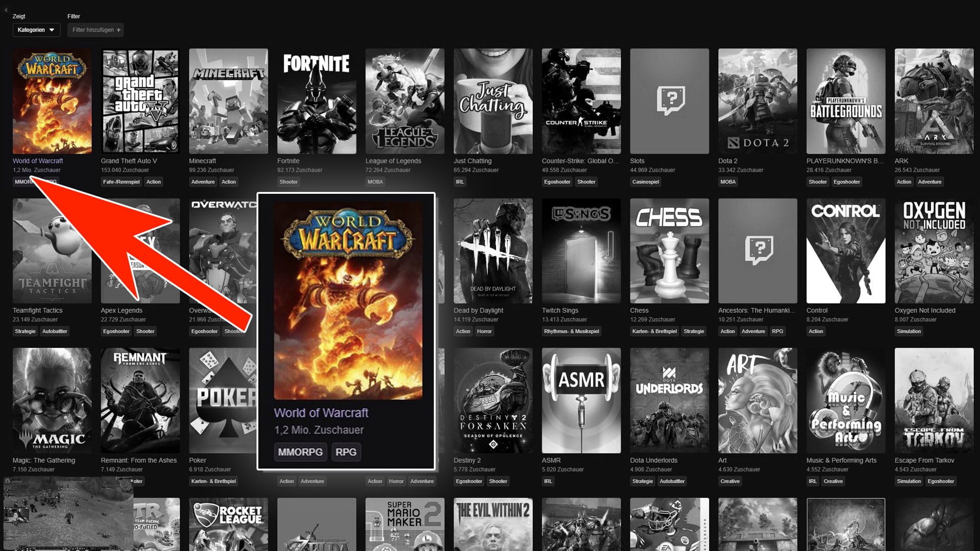Image resolution: width=980 pixels, height=551 pixels.
Task: Click the 'Fortnite' title link
Action: point(288,161)
